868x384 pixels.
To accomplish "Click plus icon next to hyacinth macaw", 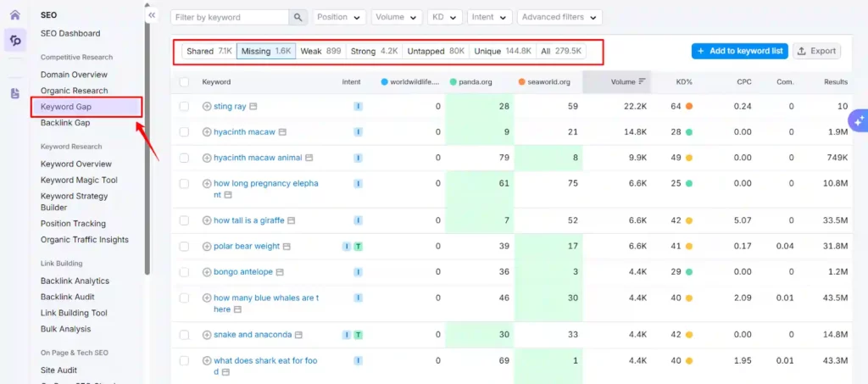I will pos(207,131).
